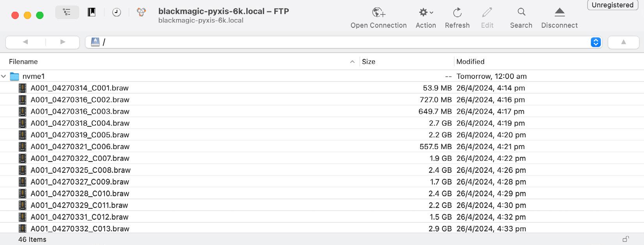Select file A001_04270331_C012.braw
The height and width of the screenshot is (245, 644).
80,217
